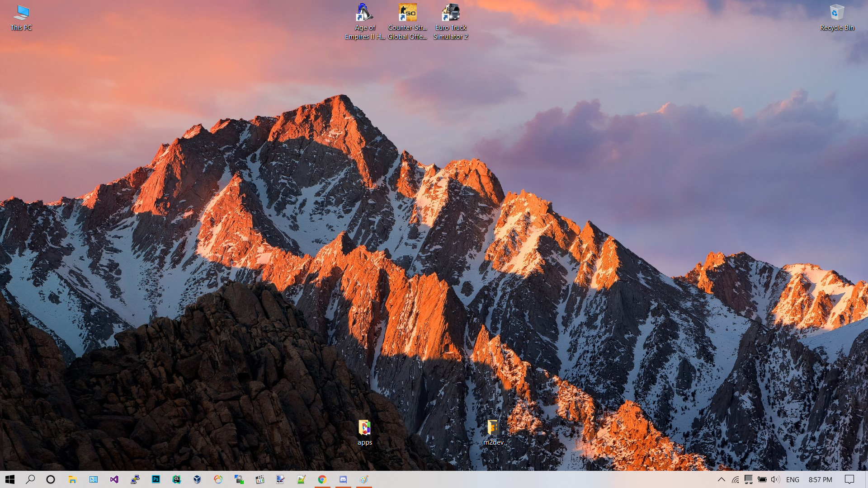
Task: Select the m2dev folder on desktop
Action: 493,433
